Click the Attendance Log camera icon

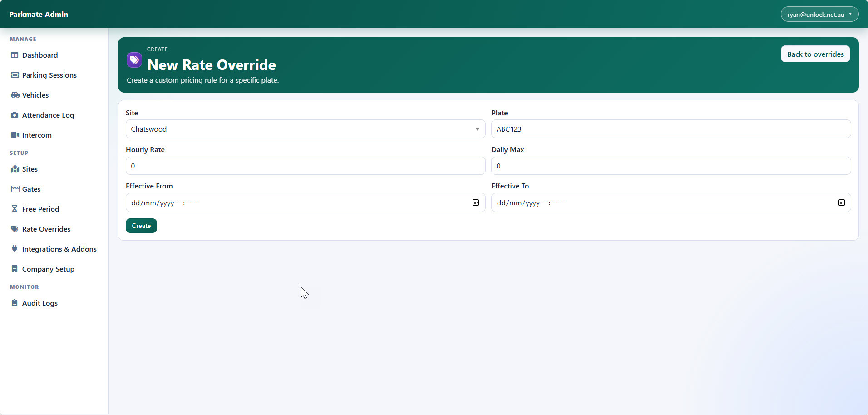(15, 115)
